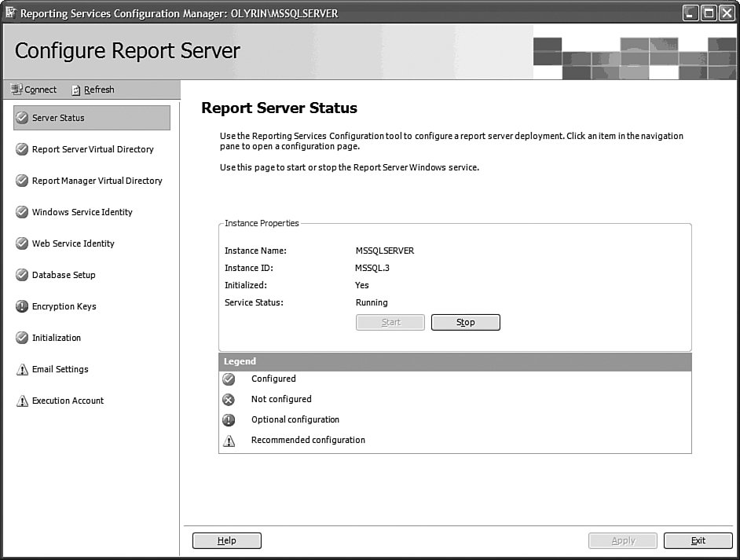The image size is (740, 560).
Task: Minimize the Configuration Manager window
Action: [x=691, y=13]
